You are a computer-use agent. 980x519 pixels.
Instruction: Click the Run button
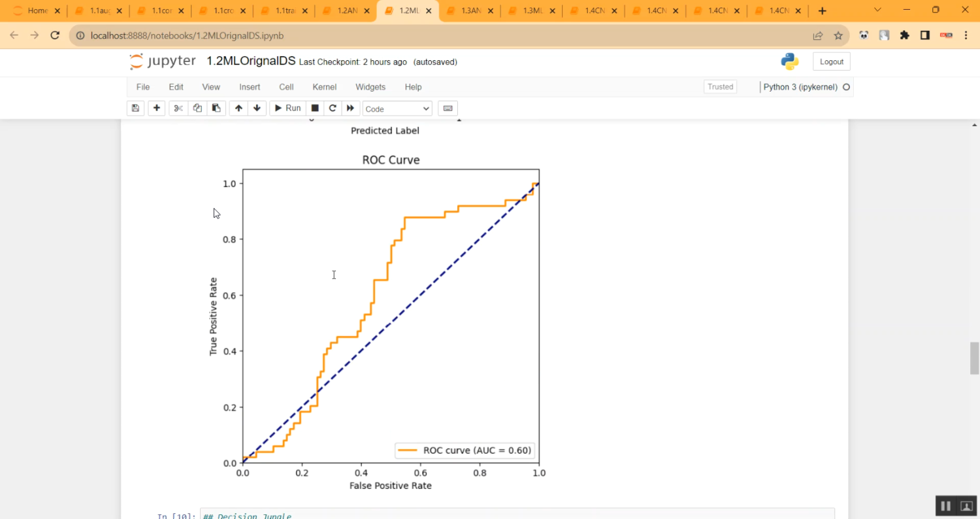287,109
